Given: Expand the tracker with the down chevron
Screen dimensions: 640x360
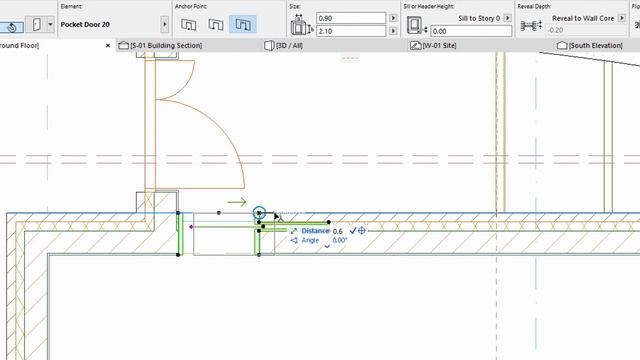Looking at the screenshot, I should tap(327, 247).
